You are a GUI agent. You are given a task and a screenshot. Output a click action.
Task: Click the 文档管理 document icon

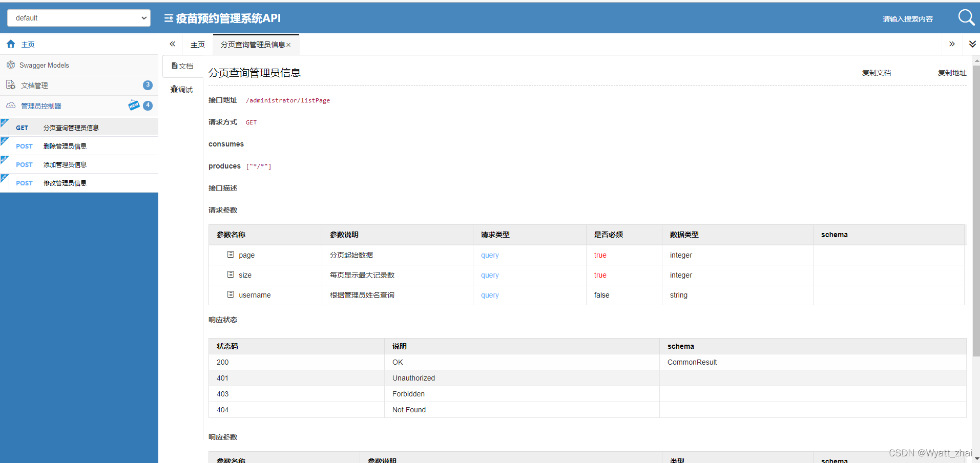pyautogui.click(x=11, y=85)
